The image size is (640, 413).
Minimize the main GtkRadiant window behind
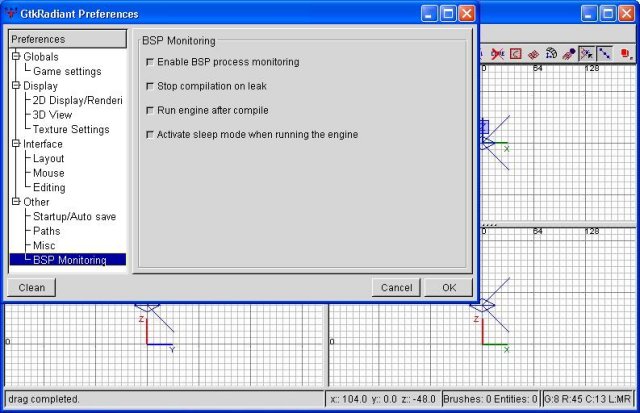click(x=589, y=13)
